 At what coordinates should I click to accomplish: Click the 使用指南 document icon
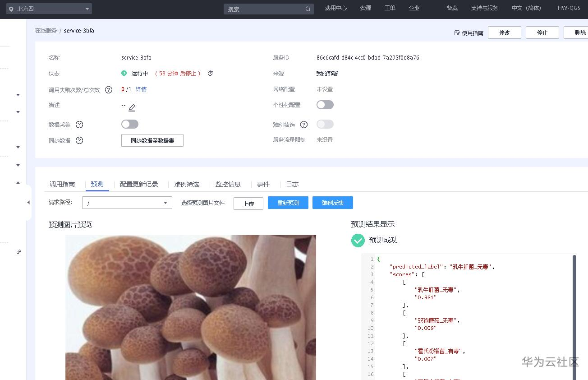pyautogui.click(x=457, y=33)
